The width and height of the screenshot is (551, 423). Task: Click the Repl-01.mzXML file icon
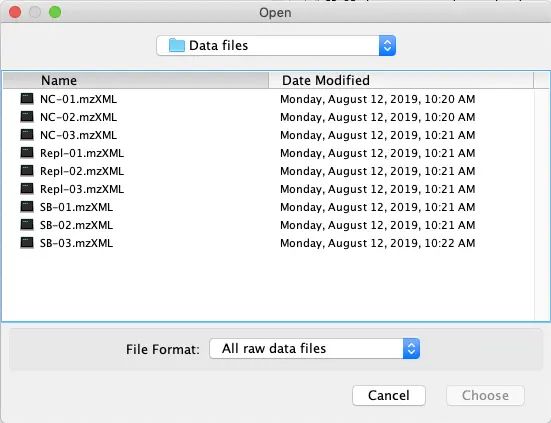(27, 153)
